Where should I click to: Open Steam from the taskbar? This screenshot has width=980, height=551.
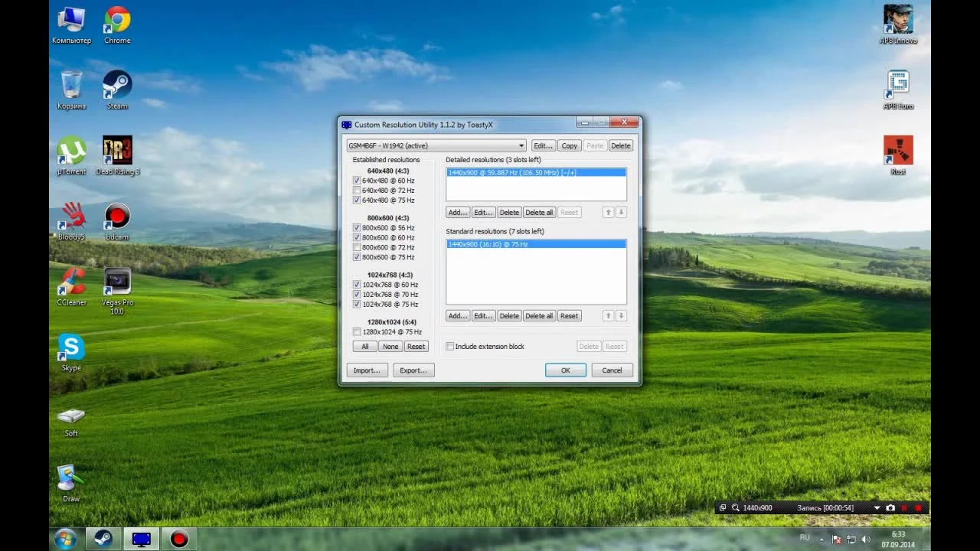[103, 539]
